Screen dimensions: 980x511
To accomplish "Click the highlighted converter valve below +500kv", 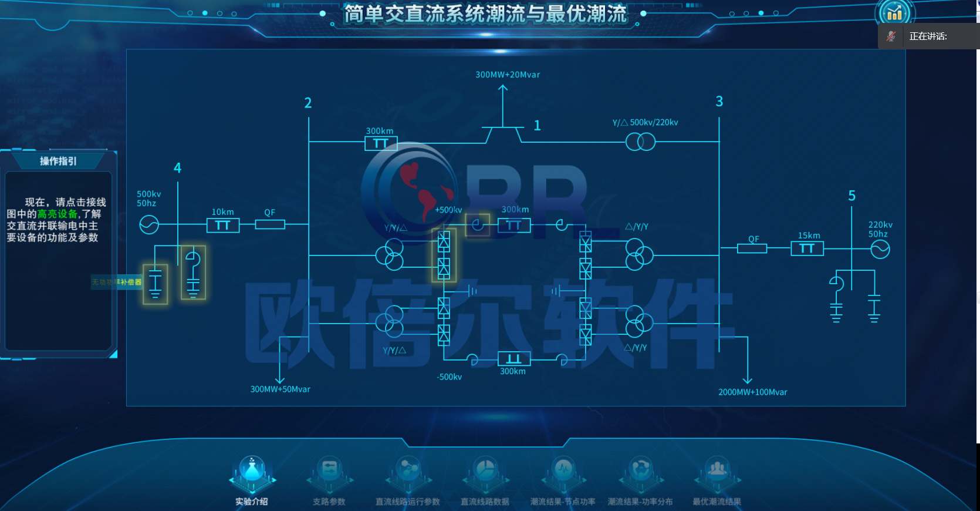I will 444,255.
